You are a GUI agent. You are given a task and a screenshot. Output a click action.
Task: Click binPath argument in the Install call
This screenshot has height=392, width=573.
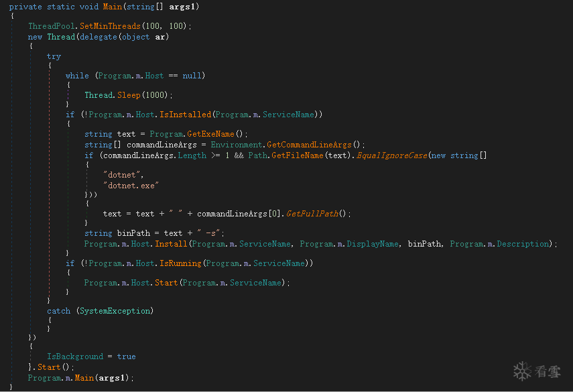pos(424,244)
